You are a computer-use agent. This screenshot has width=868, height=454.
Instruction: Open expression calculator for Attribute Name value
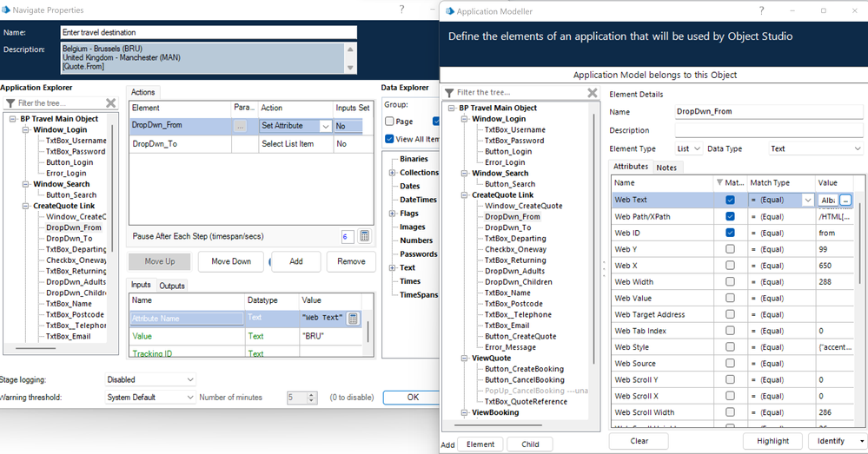coord(354,319)
